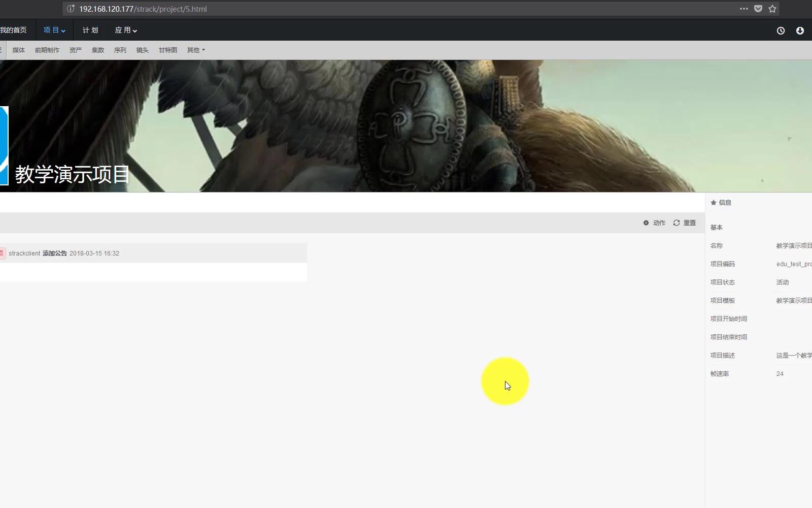The height and width of the screenshot is (508, 812).
Task: Click the 项目开始时间 field label
Action: point(729,319)
